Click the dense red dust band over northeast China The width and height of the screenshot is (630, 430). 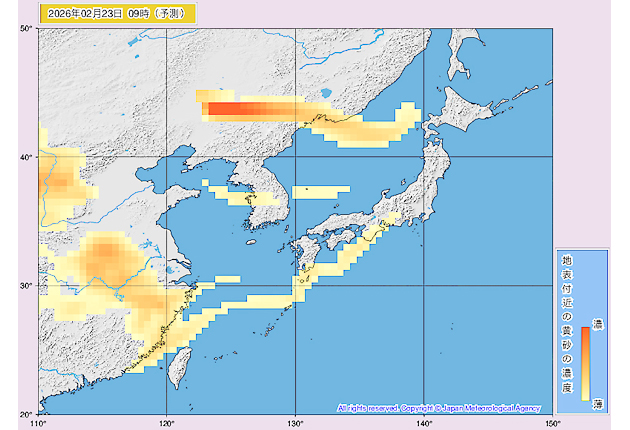[x=238, y=109]
